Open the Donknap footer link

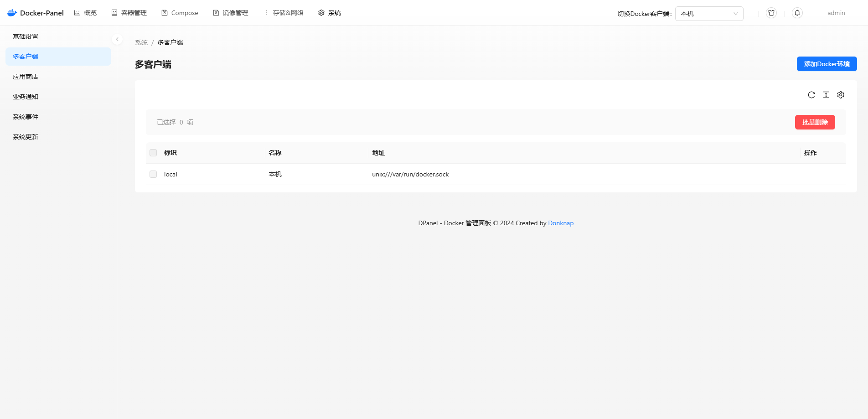561,223
